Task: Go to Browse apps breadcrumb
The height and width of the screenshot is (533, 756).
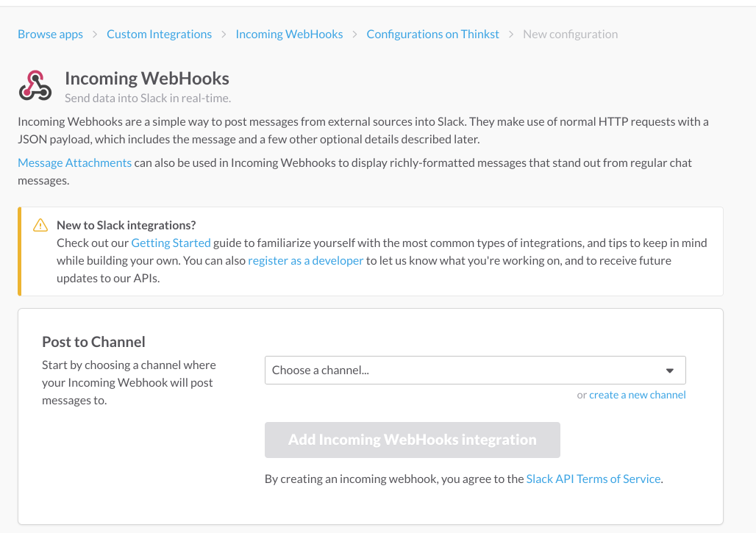Action: click(x=50, y=35)
